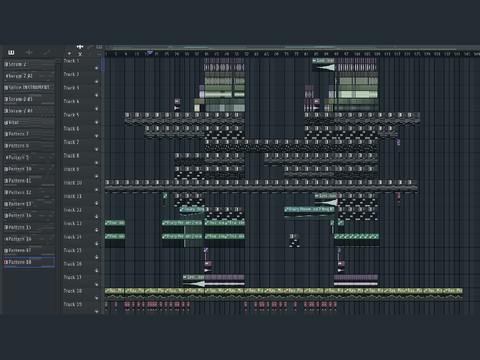Select the Level automation clip on Track 1
Screen dimensions: 480x360
coord(323,65)
